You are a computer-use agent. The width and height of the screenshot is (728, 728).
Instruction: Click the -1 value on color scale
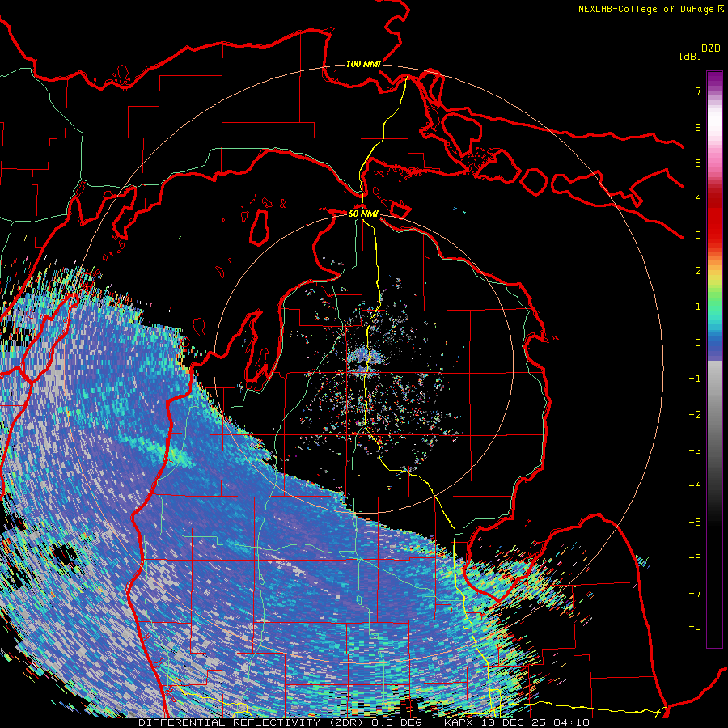(x=695, y=379)
